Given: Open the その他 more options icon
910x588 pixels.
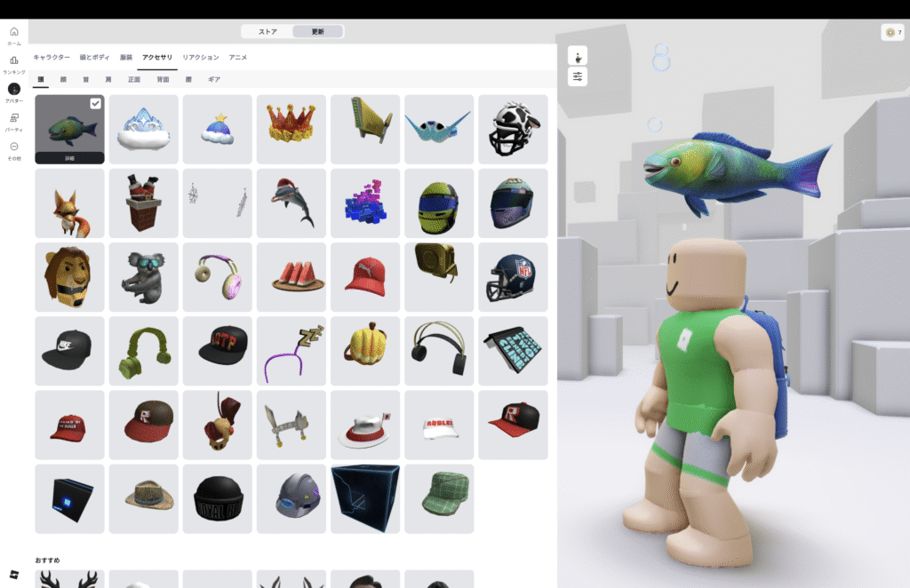Looking at the screenshot, I should [x=14, y=147].
